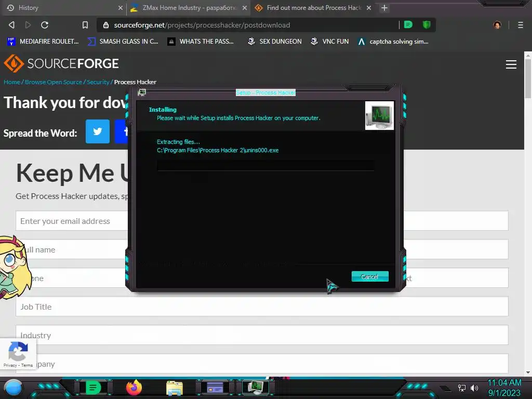This screenshot has height=399, width=532.
Task: Click the taskbar clock showing 11:04 AM
Action: tap(504, 382)
